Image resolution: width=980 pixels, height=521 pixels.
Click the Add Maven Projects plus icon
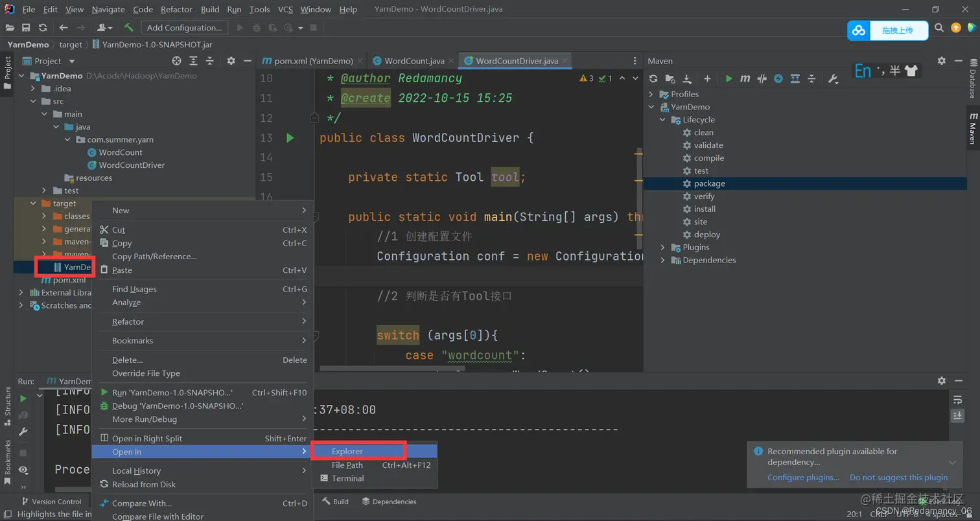[707, 78]
